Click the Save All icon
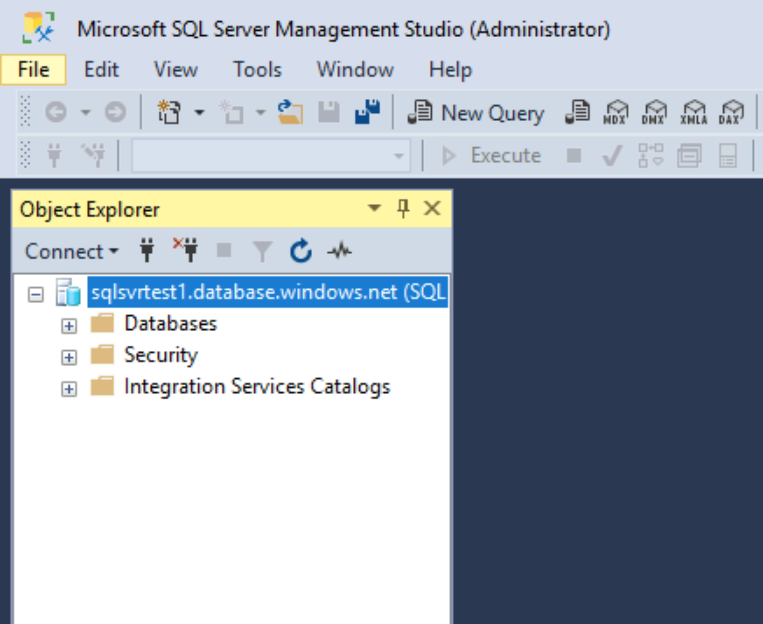The image size is (763, 624). pyautogui.click(x=367, y=112)
